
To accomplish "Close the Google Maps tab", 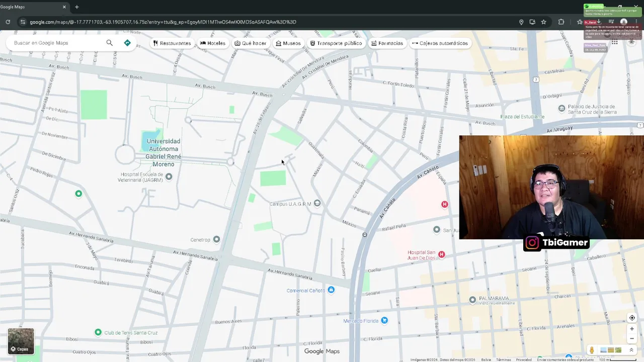I will tap(64, 7).
